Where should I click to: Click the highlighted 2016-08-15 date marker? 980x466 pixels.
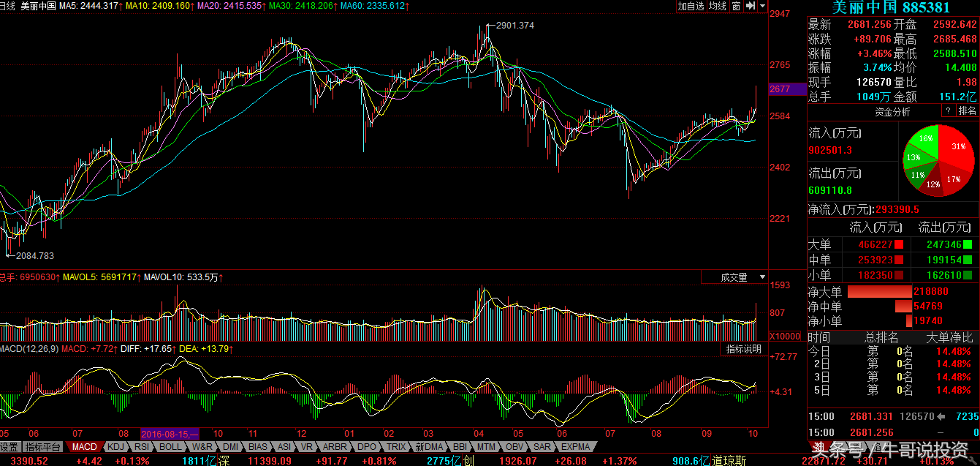click(x=170, y=434)
